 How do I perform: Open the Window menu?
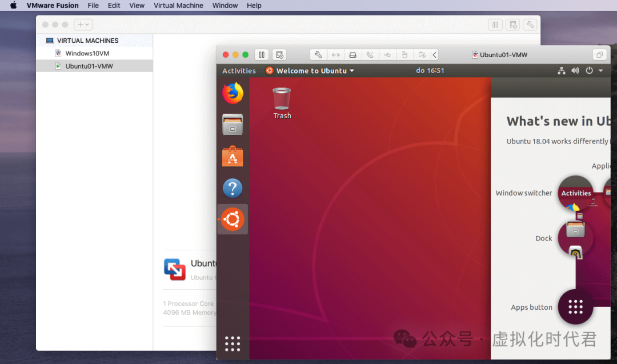[225, 6]
